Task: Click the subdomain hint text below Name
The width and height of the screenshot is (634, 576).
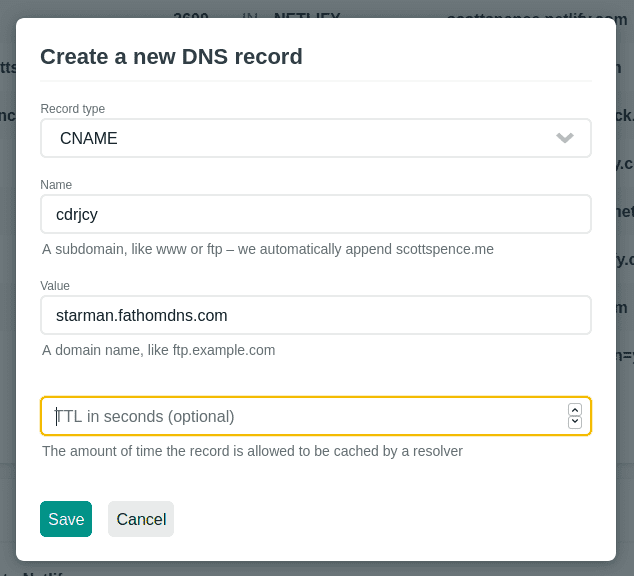Action: coord(268,249)
